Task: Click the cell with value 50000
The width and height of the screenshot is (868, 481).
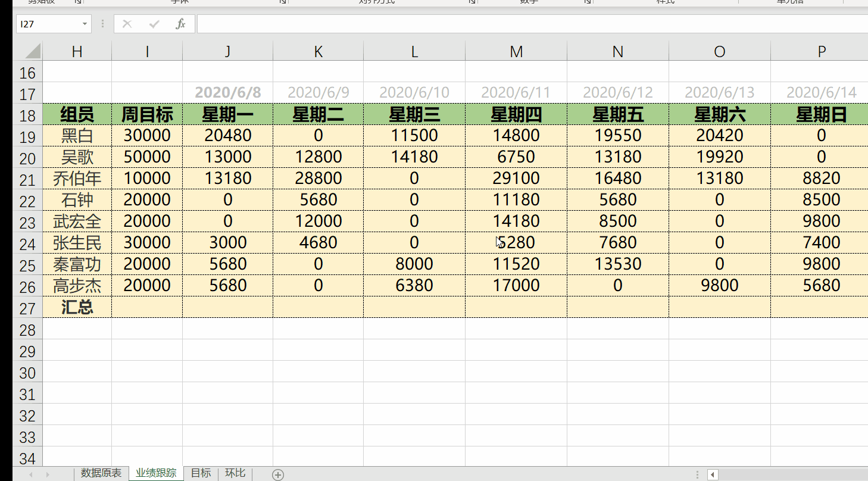Action: (x=147, y=157)
